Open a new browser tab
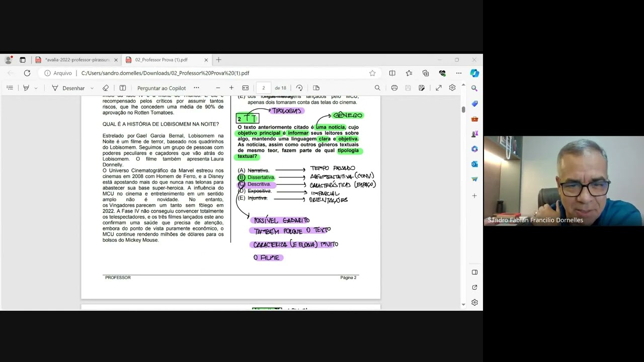 218,60
